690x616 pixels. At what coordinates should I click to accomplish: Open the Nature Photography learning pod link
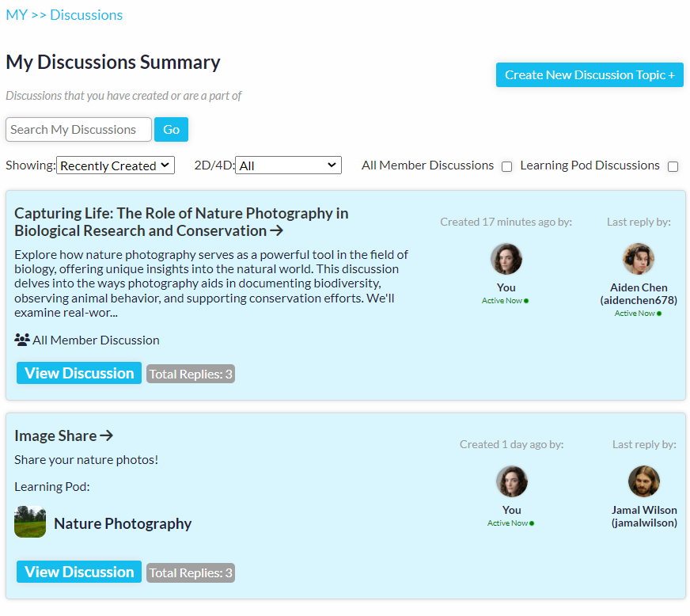pos(123,523)
